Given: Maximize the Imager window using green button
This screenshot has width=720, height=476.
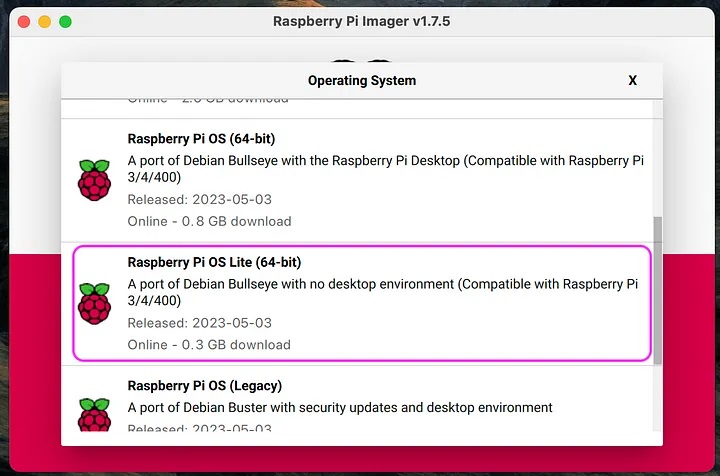Looking at the screenshot, I should point(65,21).
